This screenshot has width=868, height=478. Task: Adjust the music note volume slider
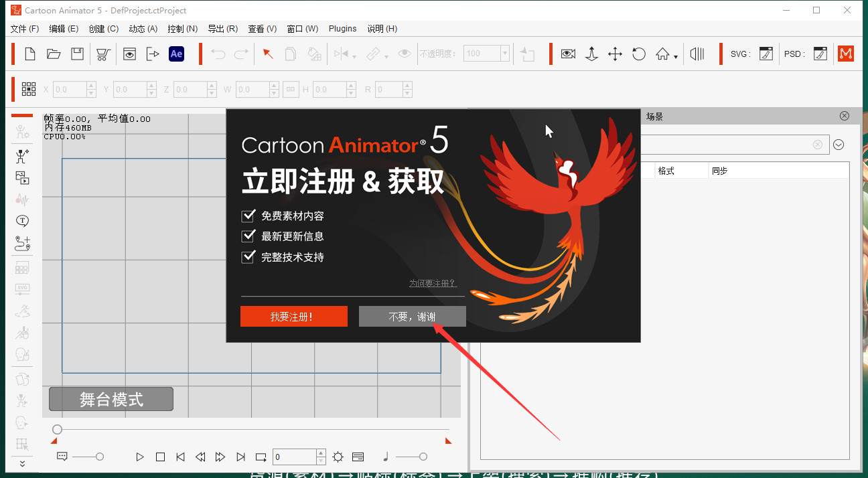point(423,457)
